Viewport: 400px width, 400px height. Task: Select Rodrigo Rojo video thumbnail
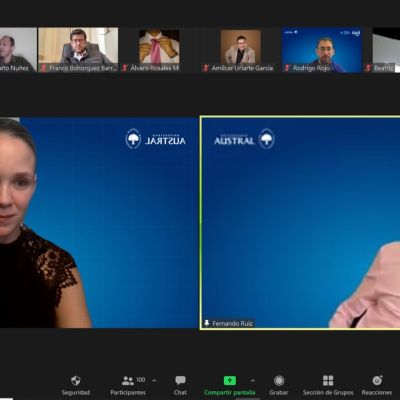pos(322,50)
